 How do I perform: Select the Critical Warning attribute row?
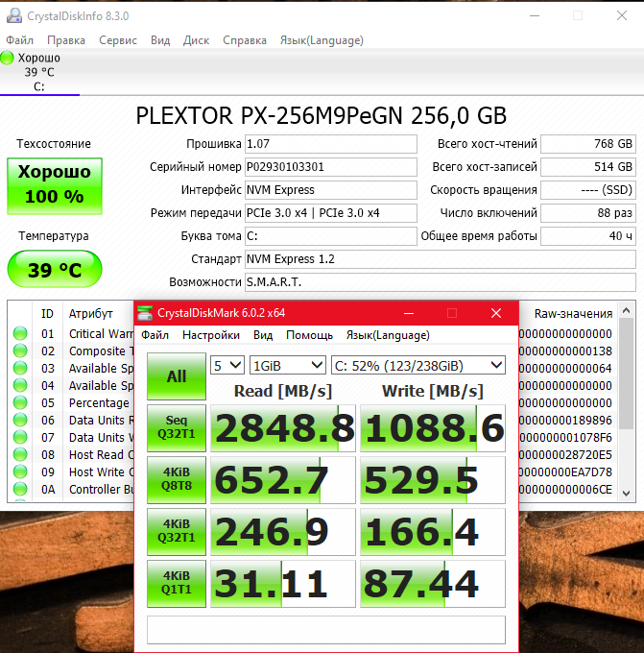(x=73, y=333)
